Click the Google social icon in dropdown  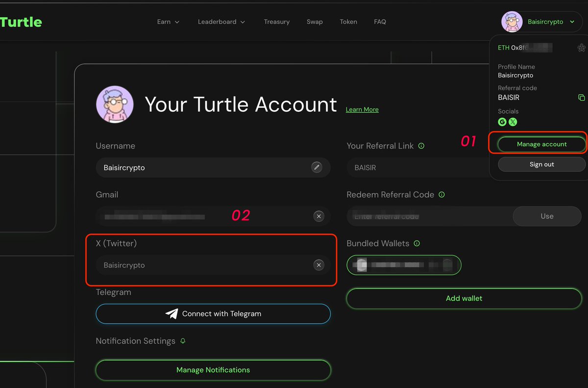pos(502,122)
